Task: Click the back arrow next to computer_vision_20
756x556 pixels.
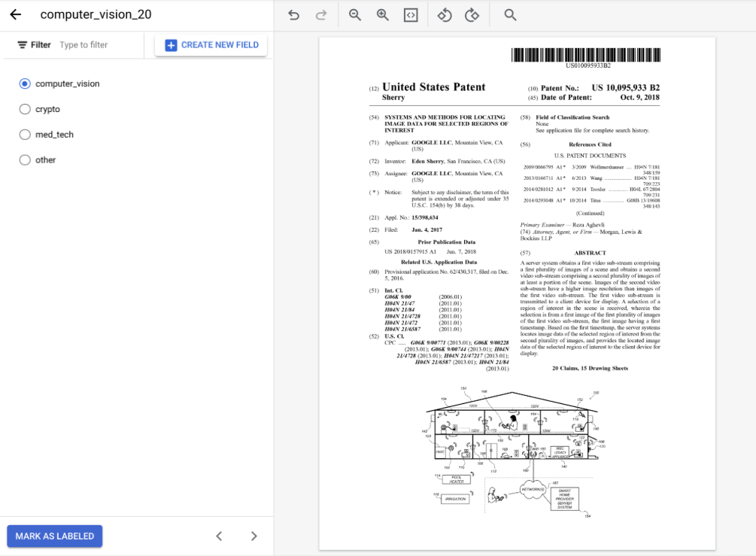Action: [15, 15]
